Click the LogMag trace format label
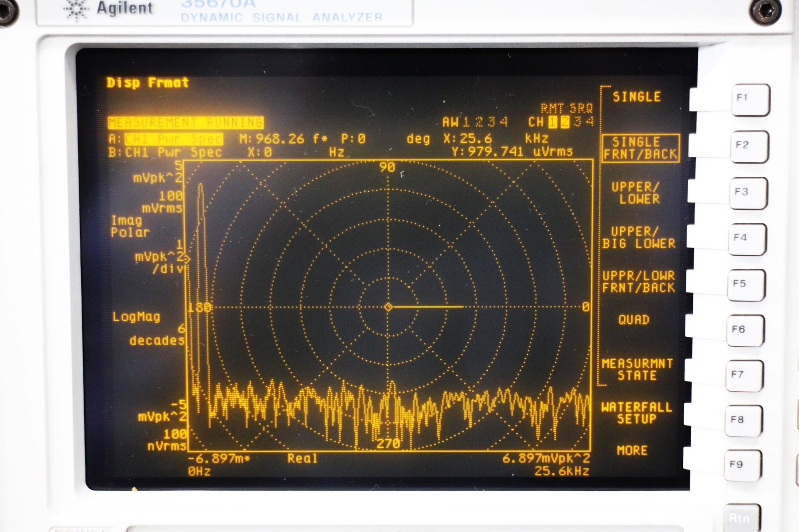This screenshot has height=532, width=799. pos(136,317)
